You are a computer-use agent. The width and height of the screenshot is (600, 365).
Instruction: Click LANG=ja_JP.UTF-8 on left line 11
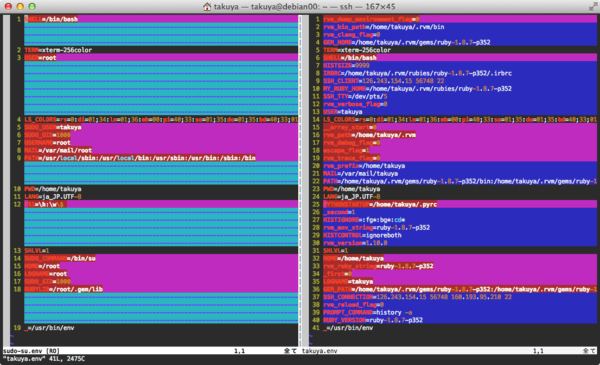[53, 197]
